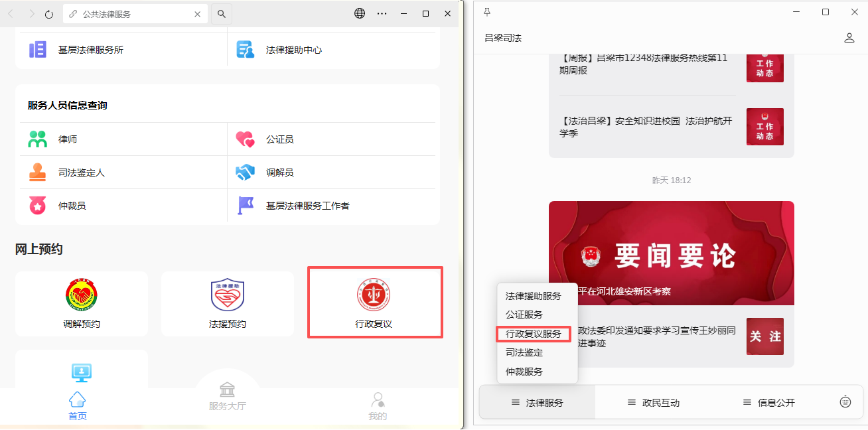Select the 司法鉴定人 stamp icon
868x430 pixels.
coord(38,173)
